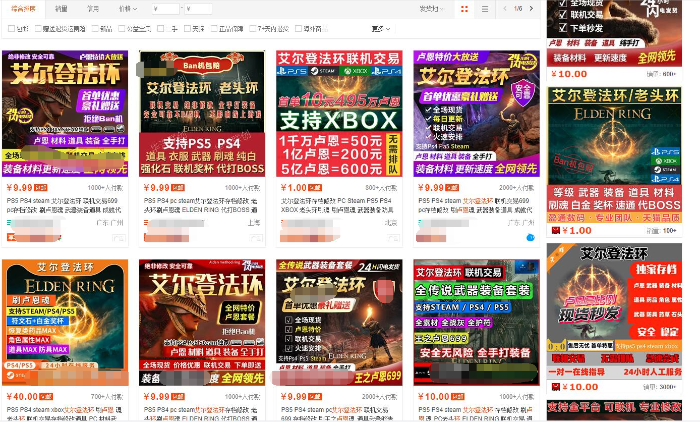Viewport: 700px width, 422px height.
Task: Open the 价格 sort dropdown
Action: pyautogui.click(x=128, y=9)
